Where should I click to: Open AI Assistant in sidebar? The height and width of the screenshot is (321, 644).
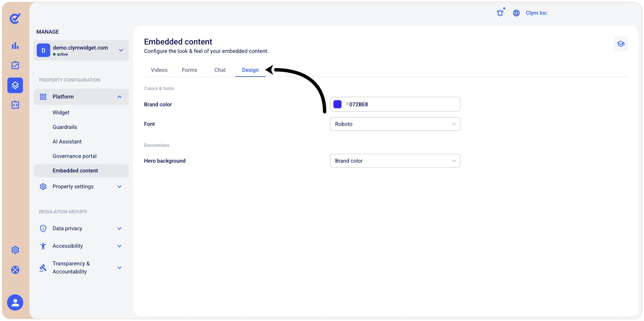tap(67, 142)
